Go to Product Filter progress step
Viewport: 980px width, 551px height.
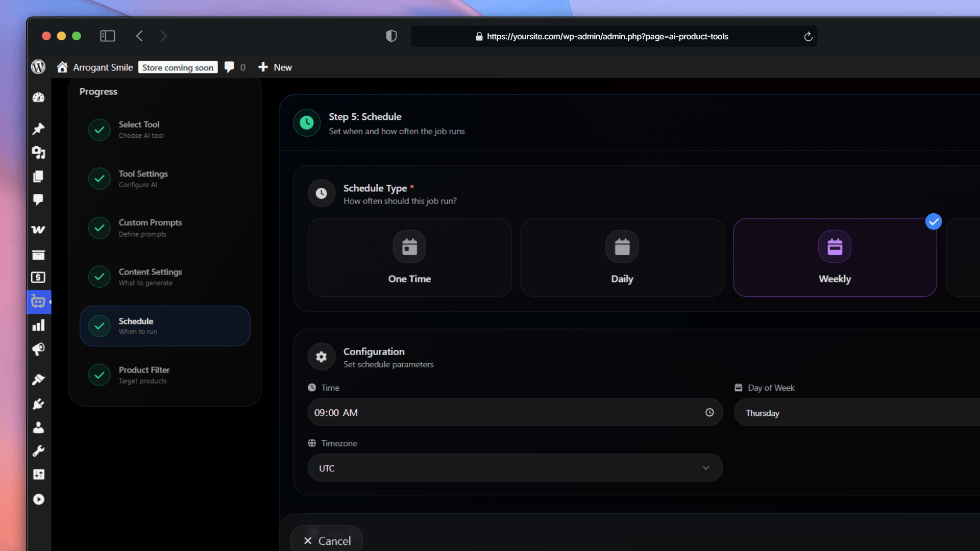click(x=144, y=375)
